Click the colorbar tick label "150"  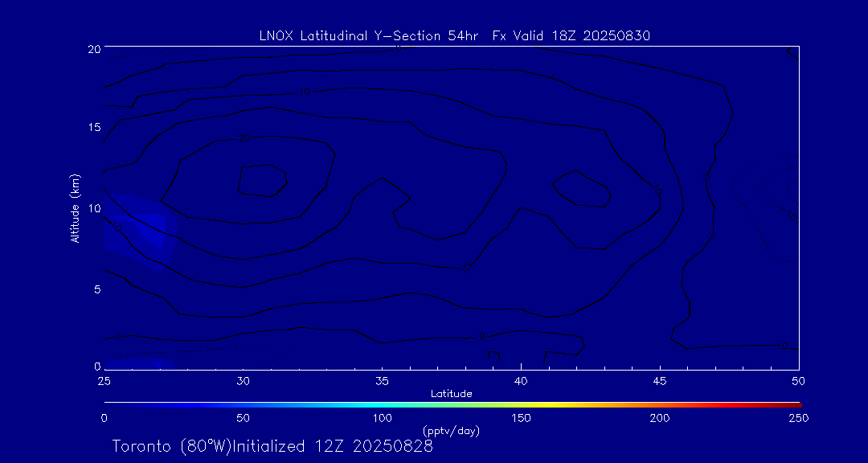521,418
